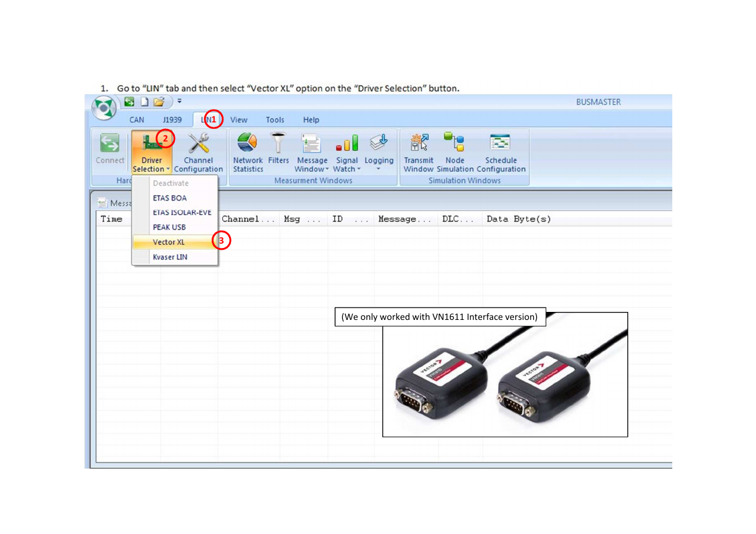Click the Signal Watch bar chart icon
This screenshot has height=534, width=756.
pos(347,143)
